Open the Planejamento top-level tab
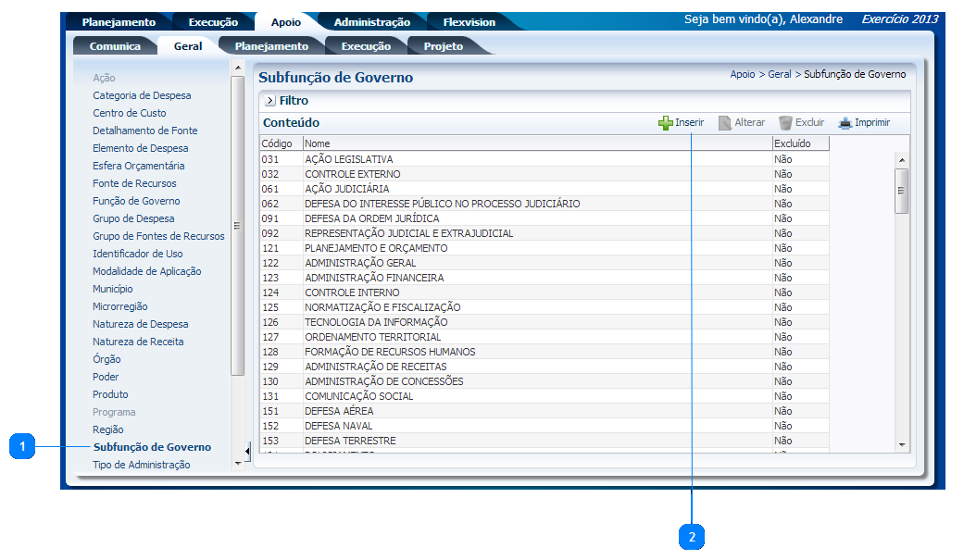Image resolution: width=964 pixels, height=560 pixels. pos(119,22)
